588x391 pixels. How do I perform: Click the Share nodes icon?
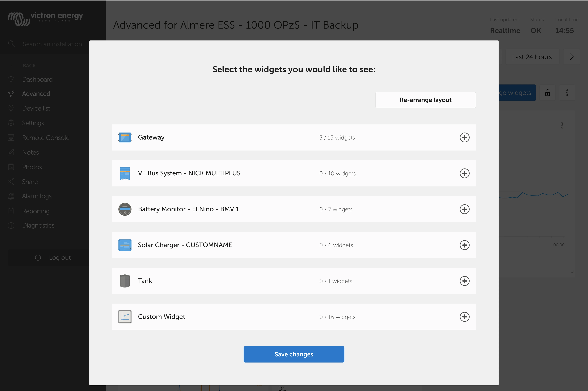point(11,181)
